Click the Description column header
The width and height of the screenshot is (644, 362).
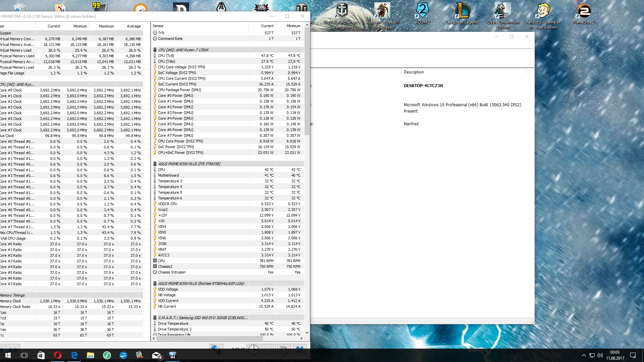pos(414,72)
